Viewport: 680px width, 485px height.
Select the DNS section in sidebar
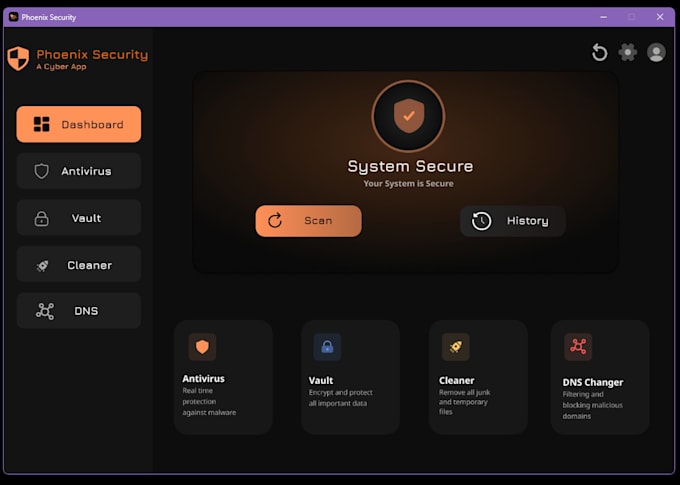(78, 311)
